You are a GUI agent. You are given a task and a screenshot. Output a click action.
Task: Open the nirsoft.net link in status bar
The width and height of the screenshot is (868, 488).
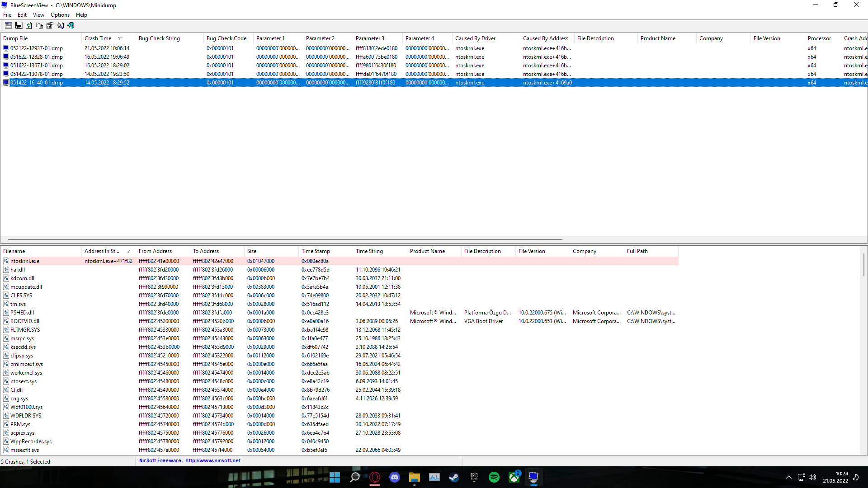point(213,461)
